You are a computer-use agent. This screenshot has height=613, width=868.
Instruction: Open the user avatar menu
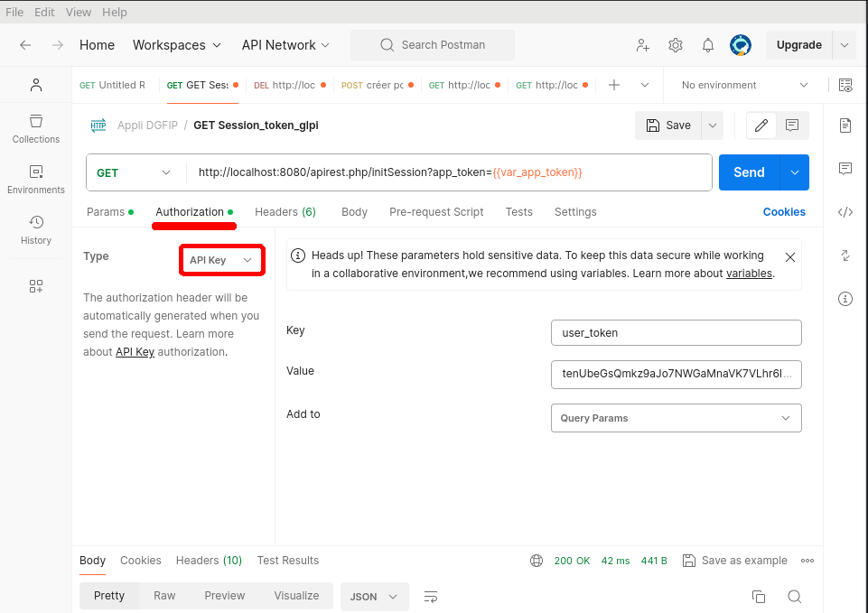(x=741, y=45)
